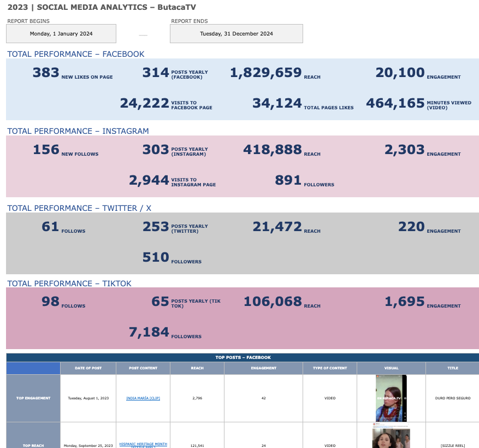
Task: Click the "VISUAL" column header
Action: (391, 368)
